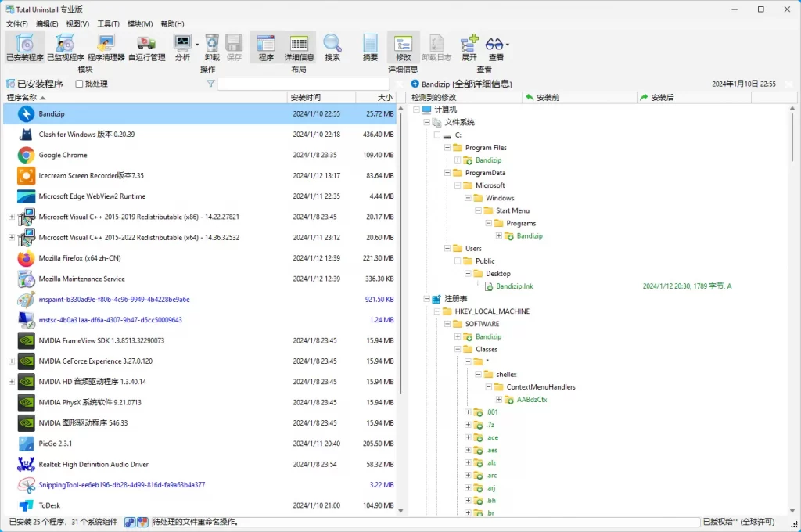Click the Icecream Screen Recorder icon

(26, 175)
